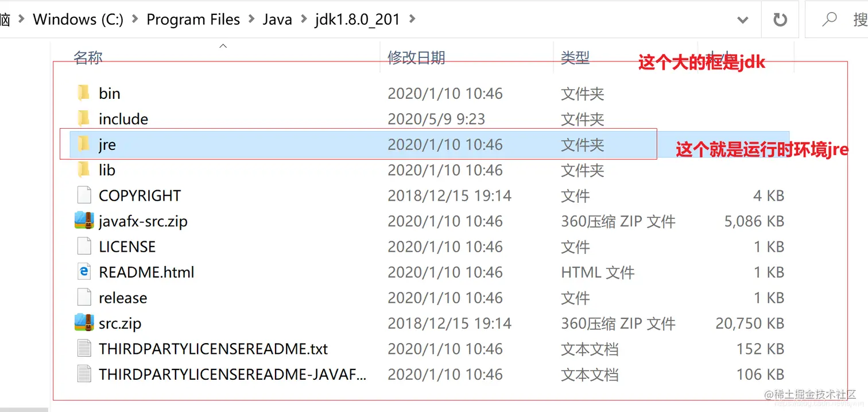The width and height of the screenshot is (868, 412).
Task: Select the THIRDPARTYLICENSEREADME-JAVAF... document icon
Action: [84, 374]
